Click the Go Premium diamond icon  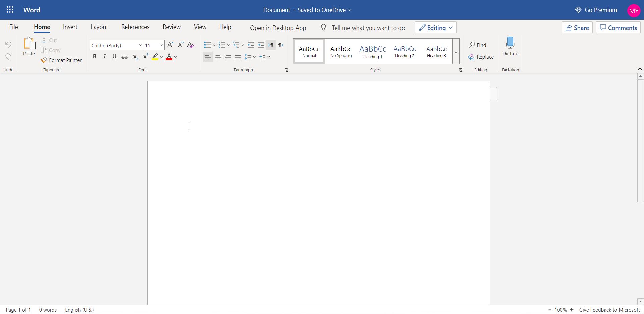[x=578, y=10]
